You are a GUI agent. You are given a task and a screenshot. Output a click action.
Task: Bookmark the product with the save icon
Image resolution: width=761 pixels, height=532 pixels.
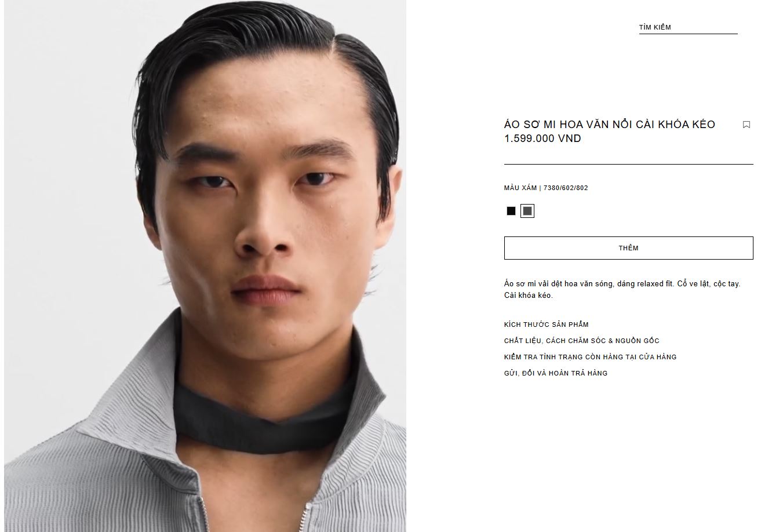tap(747, 125)
